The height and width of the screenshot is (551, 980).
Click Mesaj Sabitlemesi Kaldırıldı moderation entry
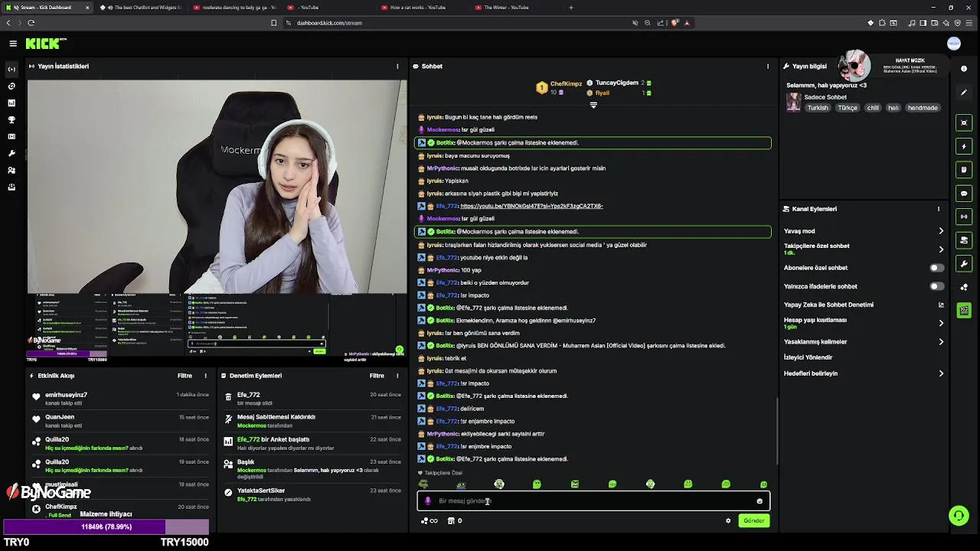tap(276, 417)
